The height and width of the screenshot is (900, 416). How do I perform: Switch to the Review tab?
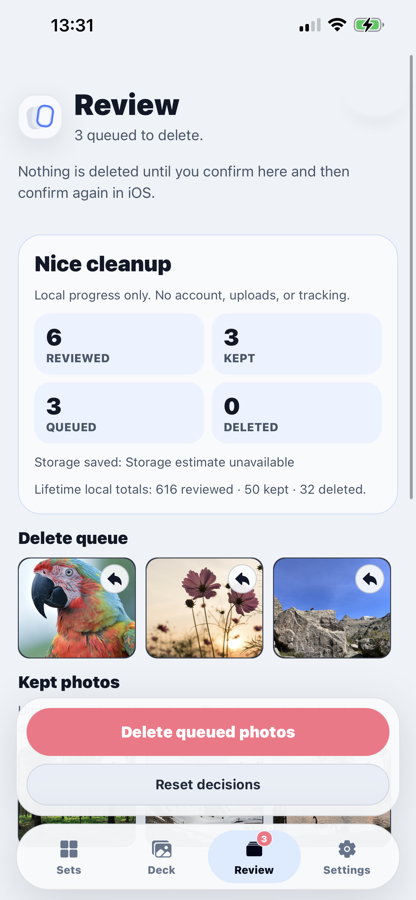254,856
